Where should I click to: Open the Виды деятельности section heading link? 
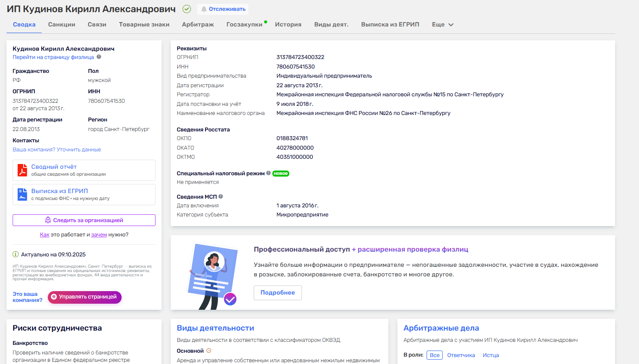(215, 328)
